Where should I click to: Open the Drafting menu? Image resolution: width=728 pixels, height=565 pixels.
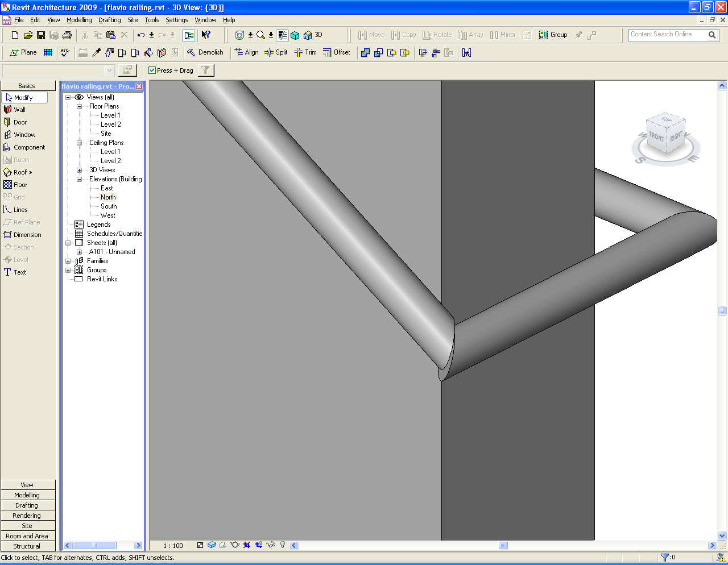[109, 20]
